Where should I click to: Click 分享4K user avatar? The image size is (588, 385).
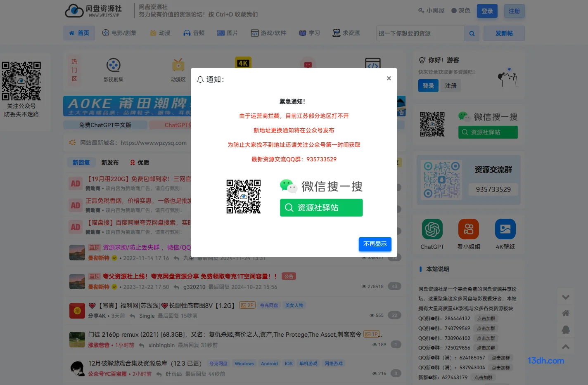point(77,310)
